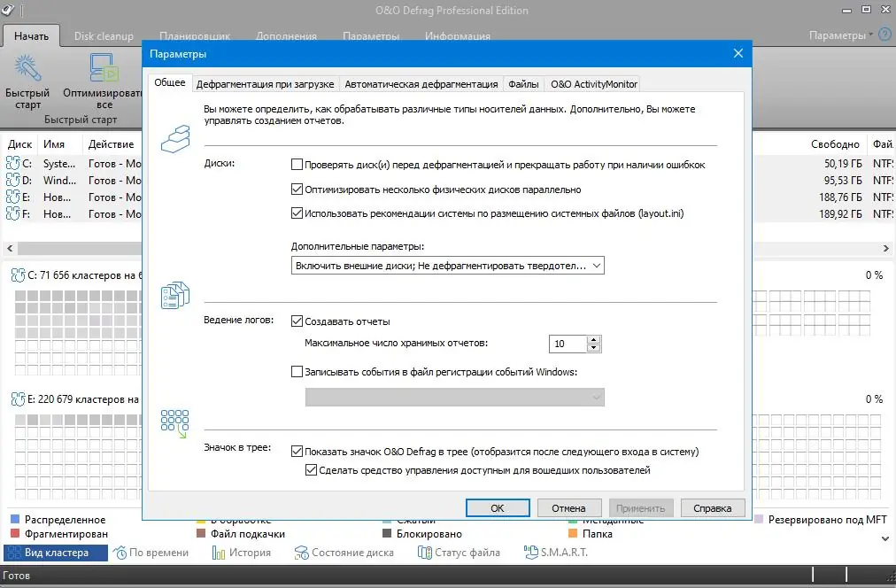Image resolution: width=896 pixels, height=588 pixels.
Task: Enable writing events to Windows event log
Action: coord(298,371)
